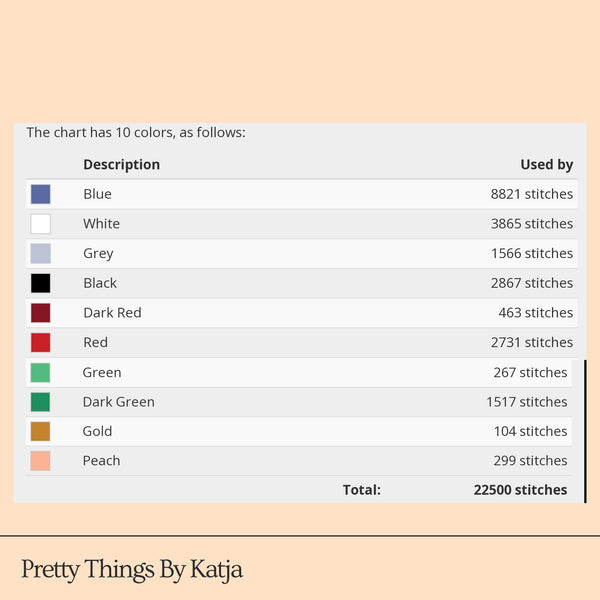
Task: Select the Peach color swatch
Action: tap(40, 461)
